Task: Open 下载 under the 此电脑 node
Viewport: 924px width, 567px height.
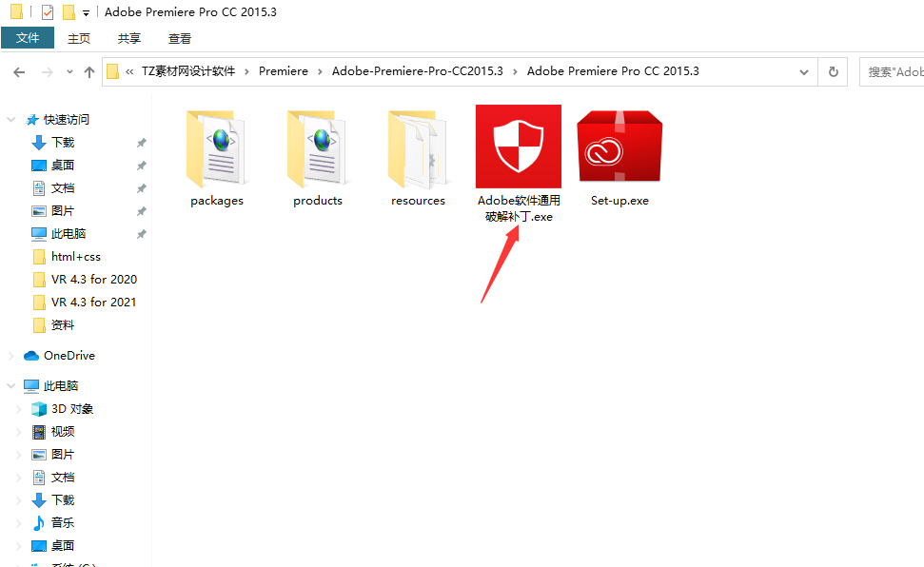Action: [63, 500]
